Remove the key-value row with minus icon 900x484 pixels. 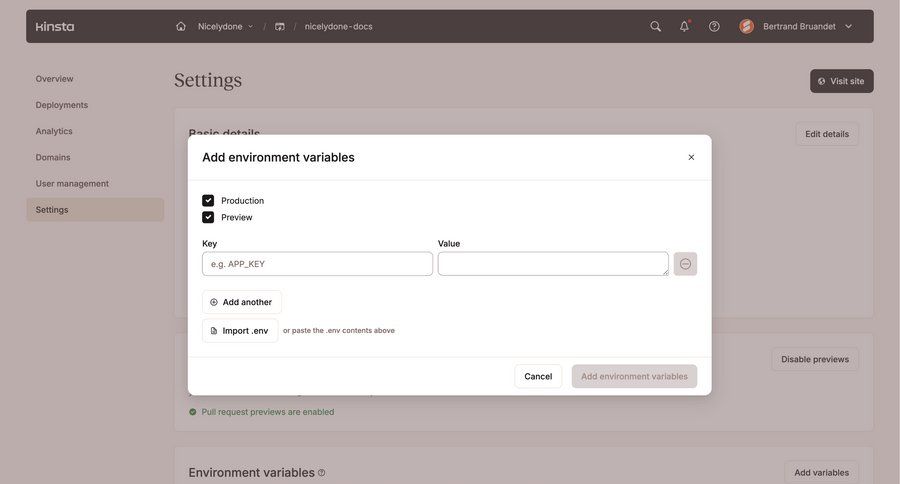(x=685, y=264)
